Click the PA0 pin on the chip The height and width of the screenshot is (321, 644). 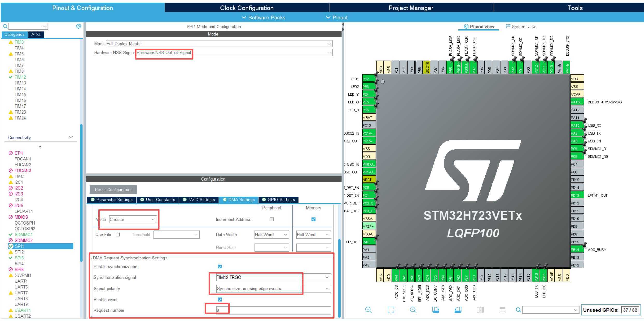pyautogui.click(x=369, y=242)
